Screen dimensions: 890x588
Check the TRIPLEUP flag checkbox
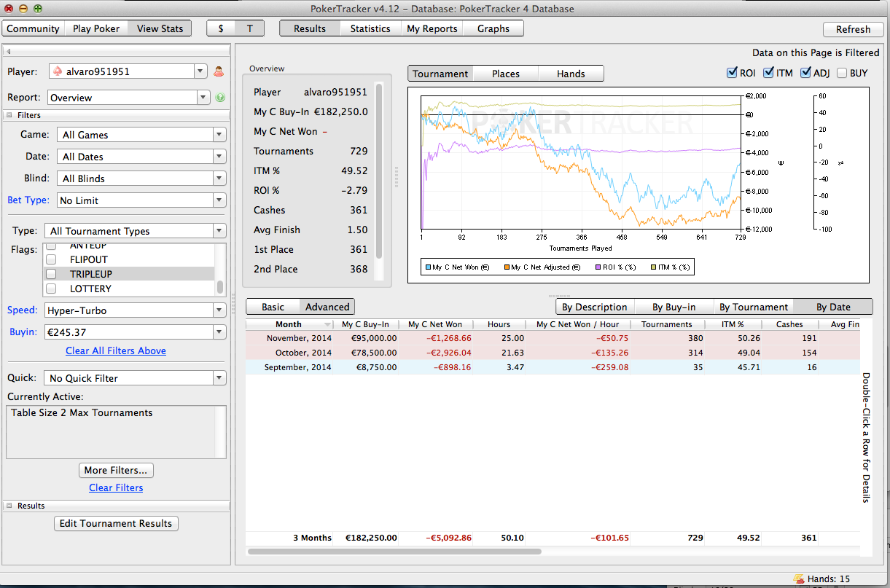(x=51, y=274)
